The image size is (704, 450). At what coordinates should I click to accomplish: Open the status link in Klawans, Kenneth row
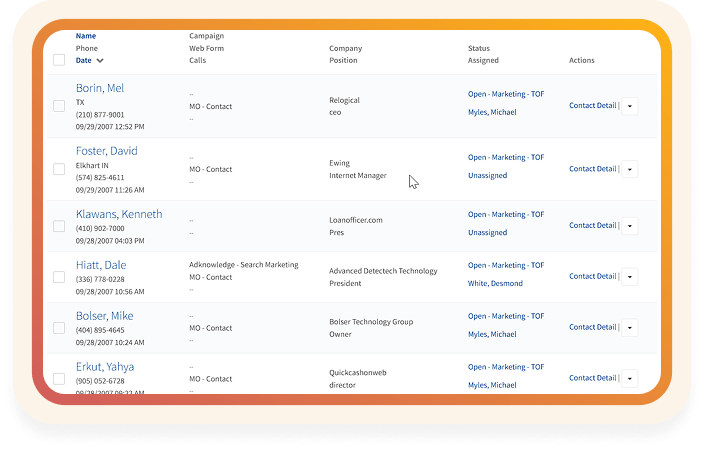tap(506, 215)
